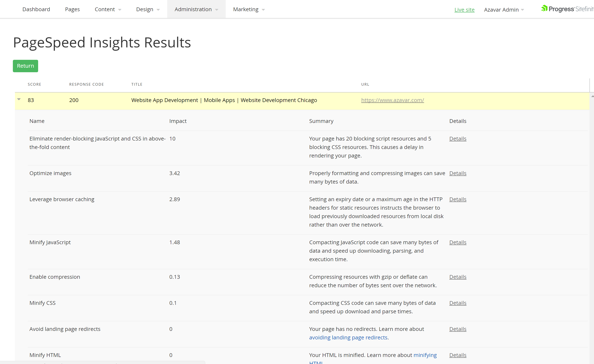The width and height of the screenshot is (594, 364).
Task: Collapse the score 83 result row
Action: coord(19,99)
